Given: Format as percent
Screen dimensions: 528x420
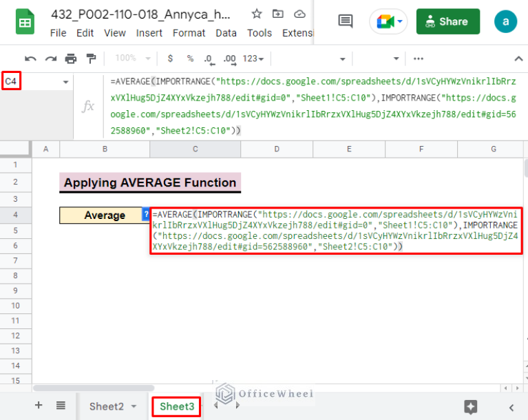Looking at the screenshot, I should (x=190, y=59).
